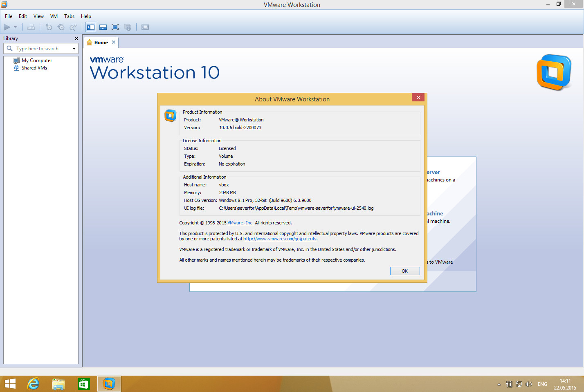Click the My Computer monitor icon
This screenshot has height=392, width=584.
pyautogui.click(x=16, y=60)
